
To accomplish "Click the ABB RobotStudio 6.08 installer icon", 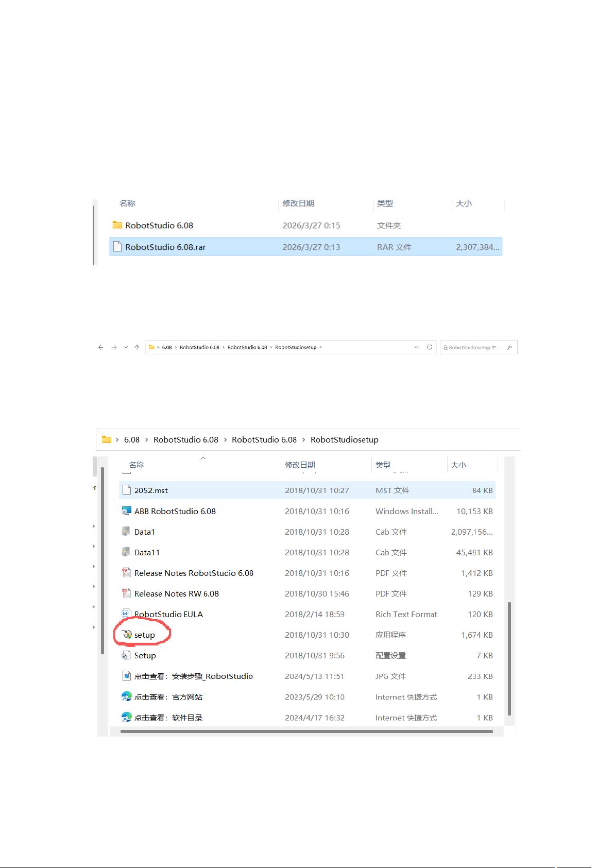I will 126,511.
